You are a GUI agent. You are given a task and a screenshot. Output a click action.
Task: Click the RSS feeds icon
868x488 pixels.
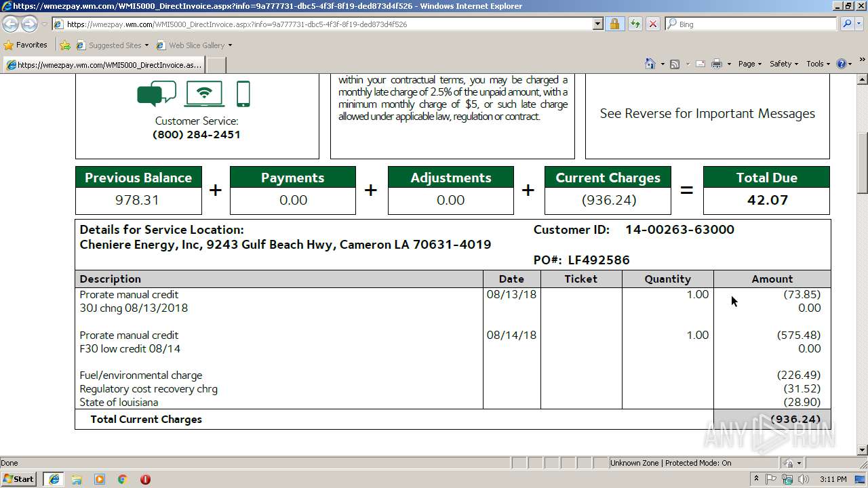(675, 64)
